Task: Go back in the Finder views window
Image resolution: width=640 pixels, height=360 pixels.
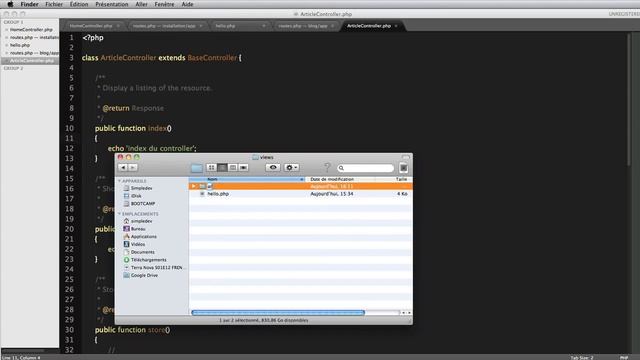Action: pyautogui.click(x=123, y=167)
